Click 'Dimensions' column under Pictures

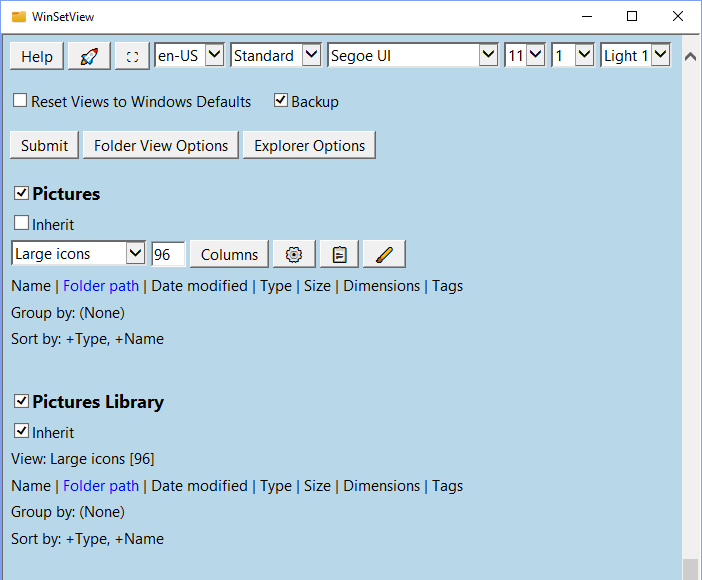(381, 286)
